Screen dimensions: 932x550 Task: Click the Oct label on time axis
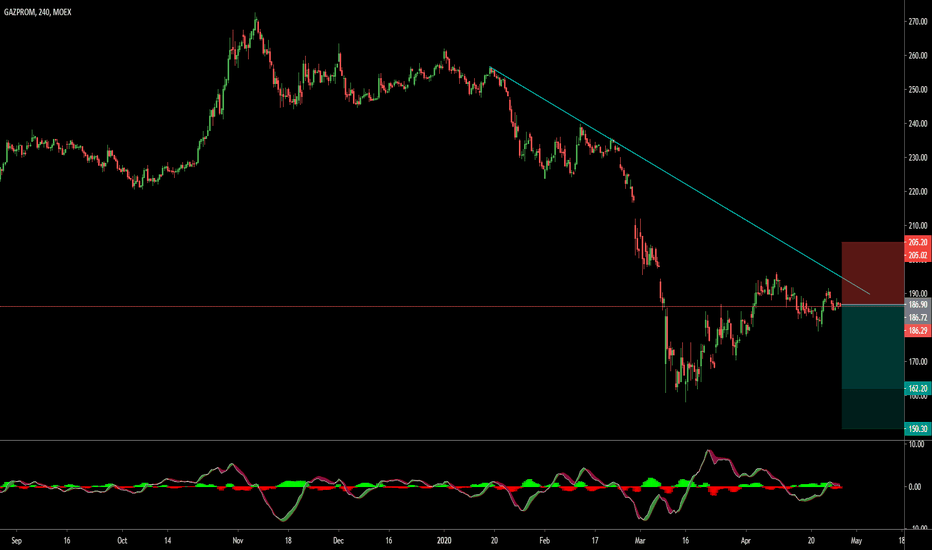122,540
